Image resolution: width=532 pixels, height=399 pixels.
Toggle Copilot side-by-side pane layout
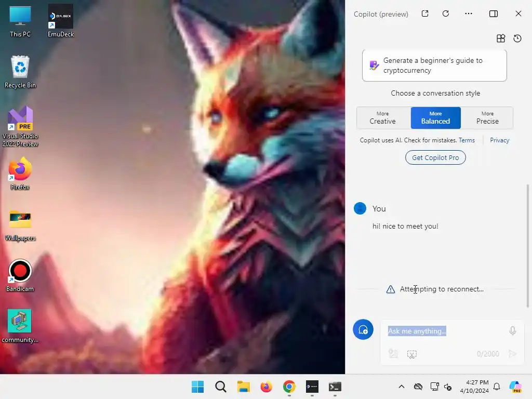point(494,14)
